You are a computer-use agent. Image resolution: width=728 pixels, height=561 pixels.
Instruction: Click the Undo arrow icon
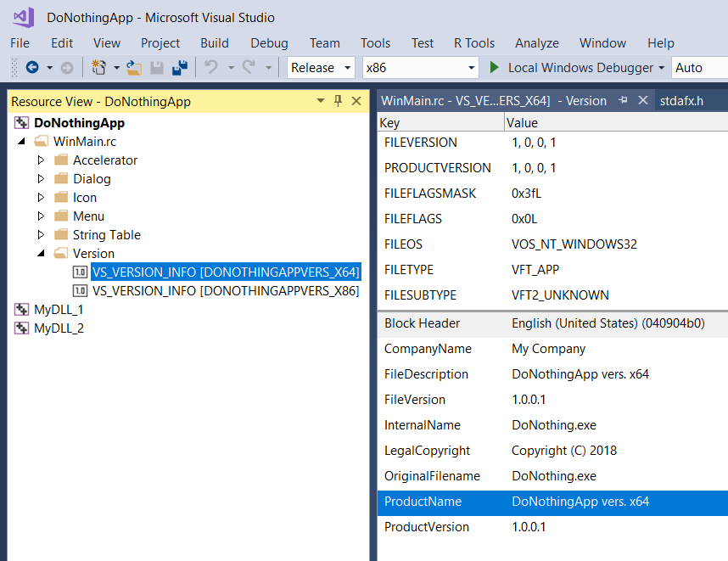[211, 67]
